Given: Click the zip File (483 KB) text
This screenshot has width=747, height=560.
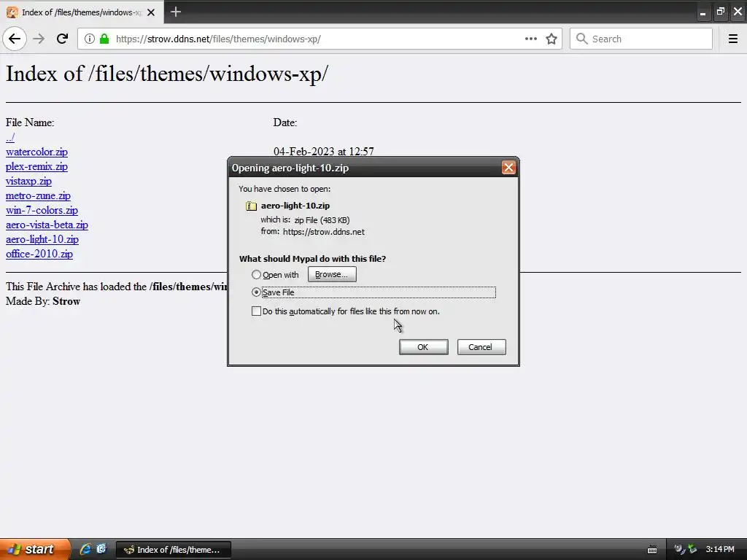Looking at the screenshot, I should click(322, 220).
